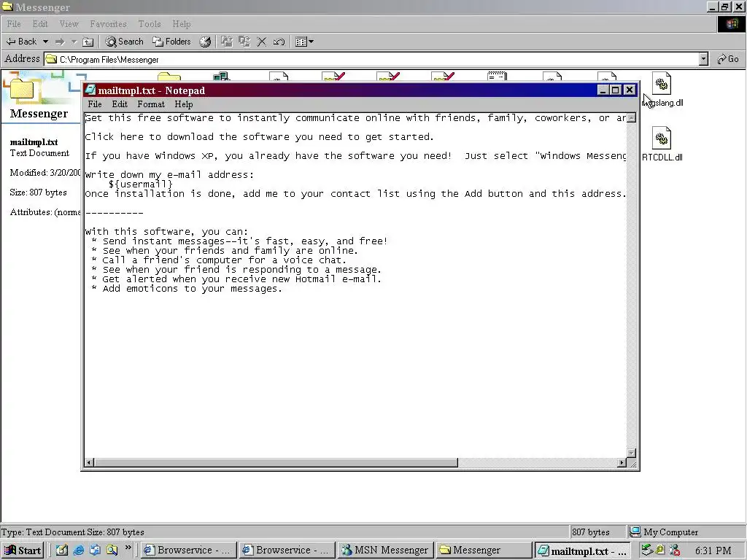The height and width of the screenshot is (560, 747).
Task: Switch to MSN Messenger taskbar button
Action: point(385,551)
